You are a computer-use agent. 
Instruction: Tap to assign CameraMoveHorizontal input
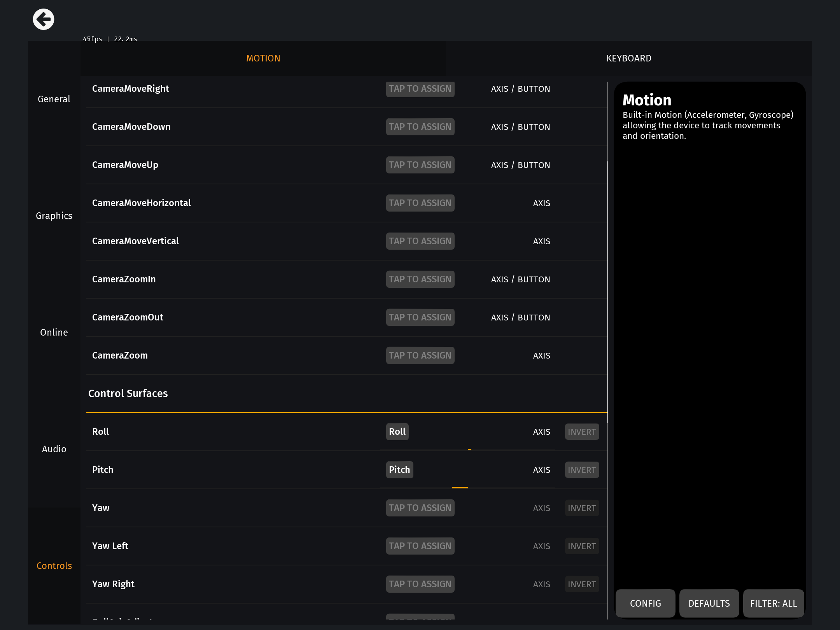[420, 203]
